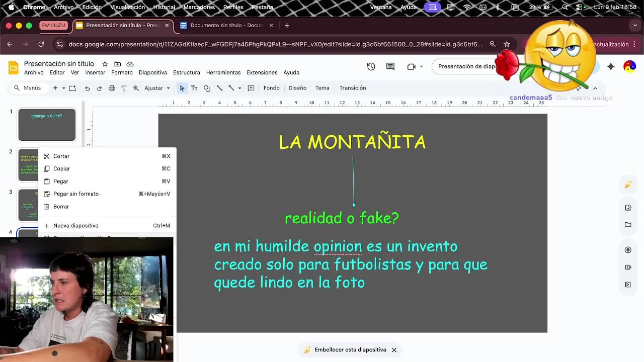Open macOS Spotlight search icon
644x362 pixels.
565,7
